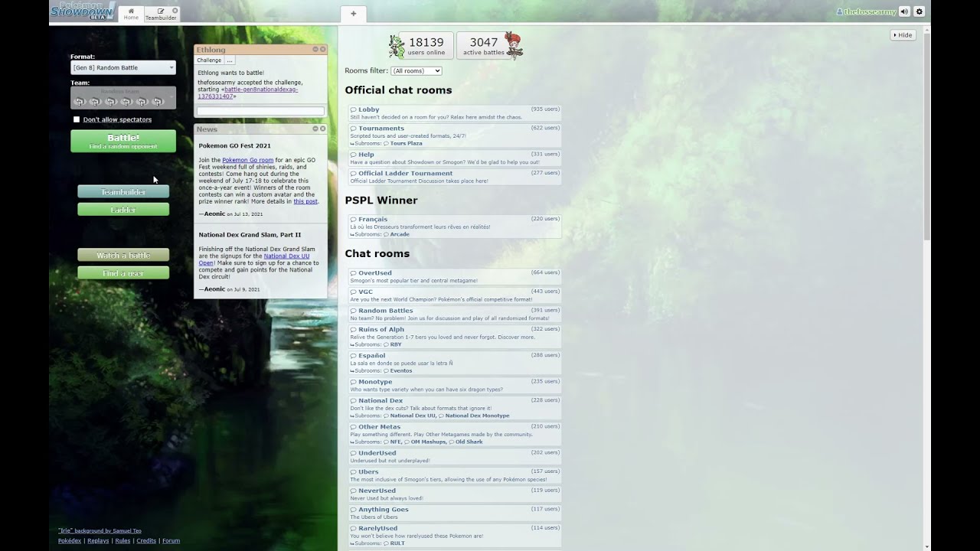Open the Pokédex footer link
980x551 pixels.
[70, 540]
